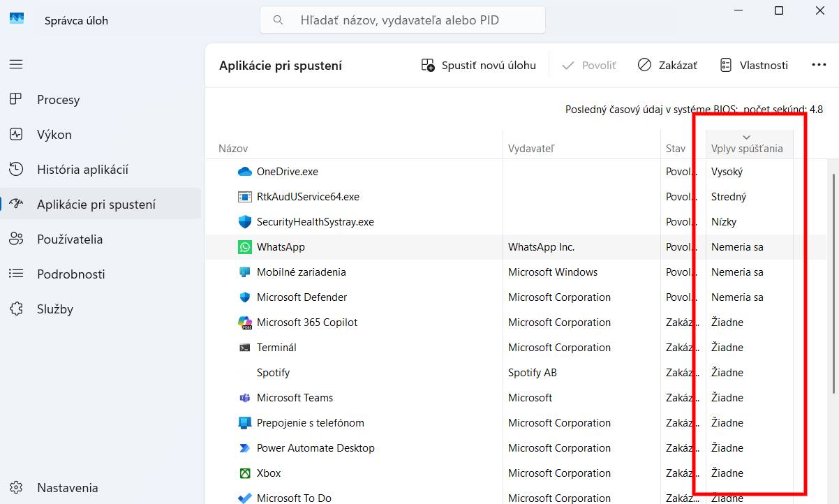This screenshot has height=504, width=839.
Task: Go to the Používatelia page
Action: [x=101, y=239]
